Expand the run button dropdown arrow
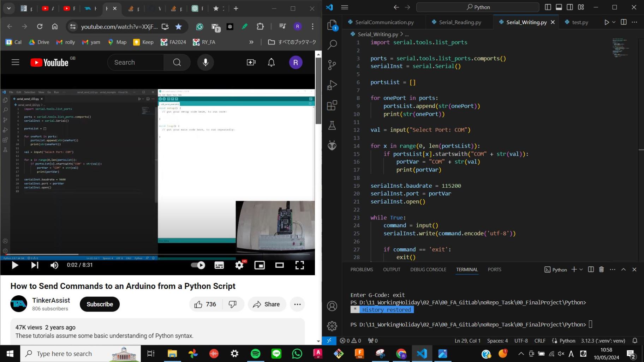Image resolution: width=644 pixels, height=362 pixels. tap(614, 22)
